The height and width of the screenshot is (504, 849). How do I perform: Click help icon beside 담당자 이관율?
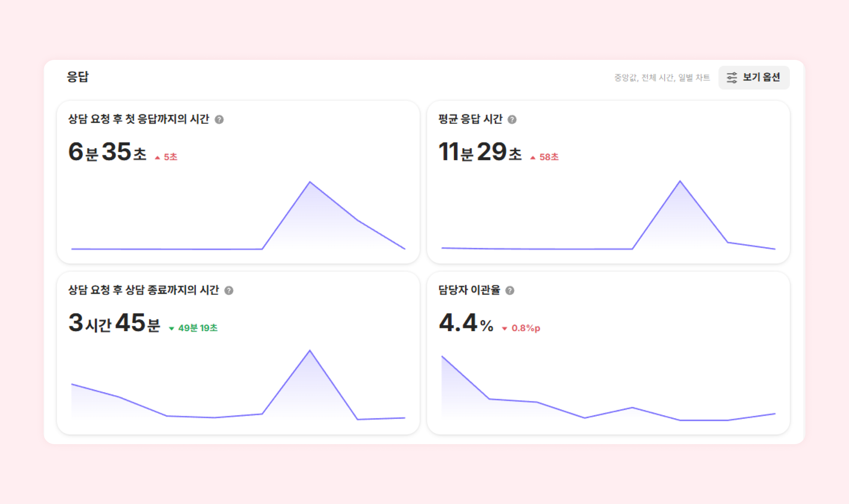509,290
